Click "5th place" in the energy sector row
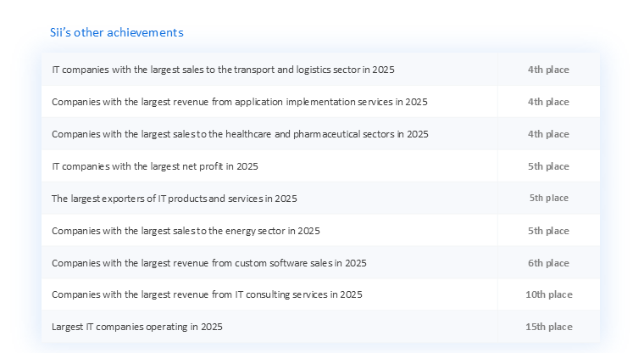This screenshot has height=353, width=644. coord(548,231)
